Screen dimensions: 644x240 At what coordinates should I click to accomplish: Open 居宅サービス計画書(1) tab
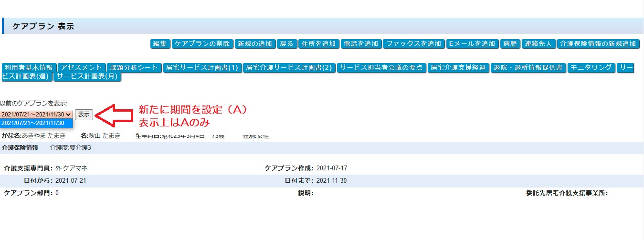click(202, 68)
